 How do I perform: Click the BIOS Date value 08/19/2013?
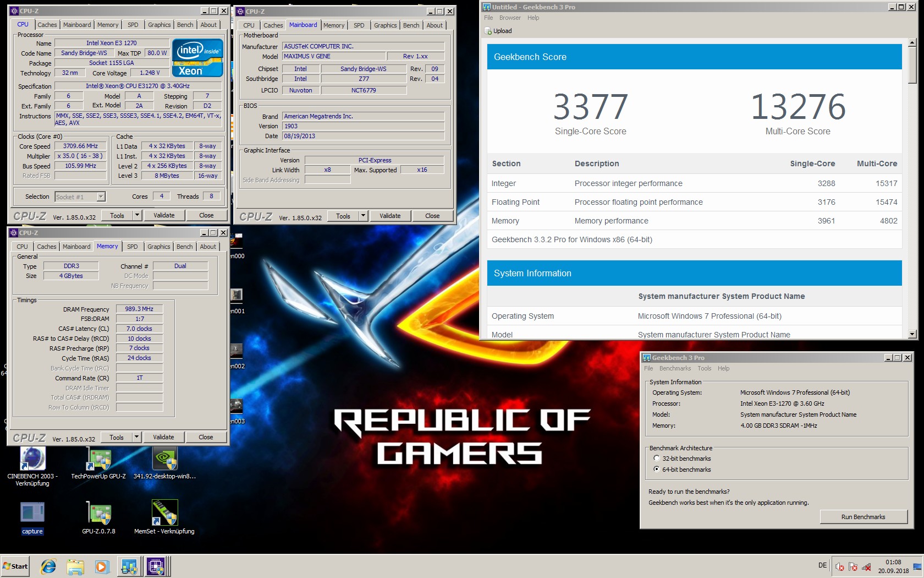[x=363, y=136]
